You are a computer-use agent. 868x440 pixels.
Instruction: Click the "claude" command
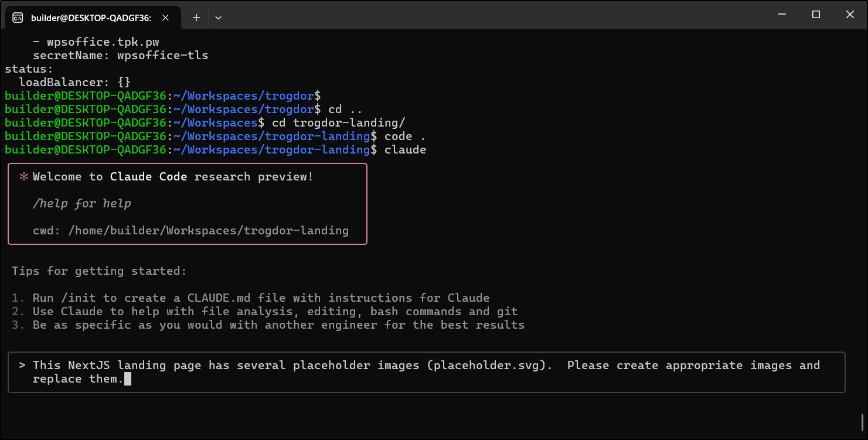click(x=405, y=151)
